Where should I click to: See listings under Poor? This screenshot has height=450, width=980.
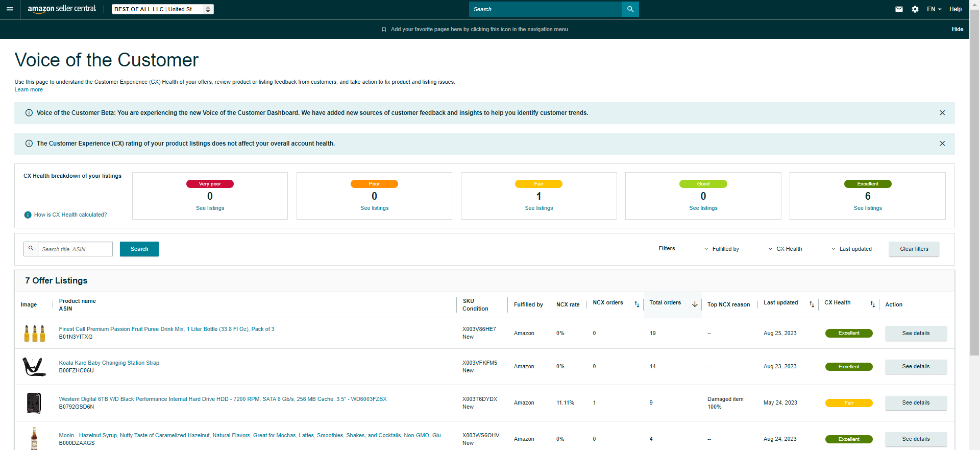[374, 208]
